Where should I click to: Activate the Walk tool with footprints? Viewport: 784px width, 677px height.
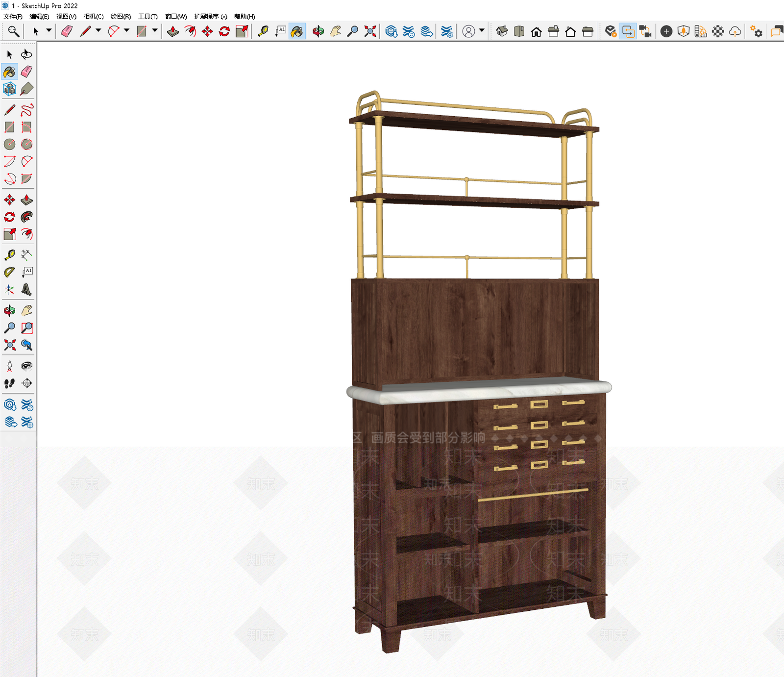click(9, 383)
